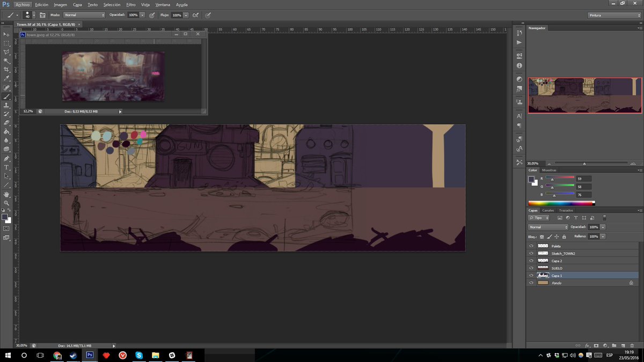The width and height of the screenshot is (644, 362).
Task: Hide the Fondo layer
Action: coord(531,283)
